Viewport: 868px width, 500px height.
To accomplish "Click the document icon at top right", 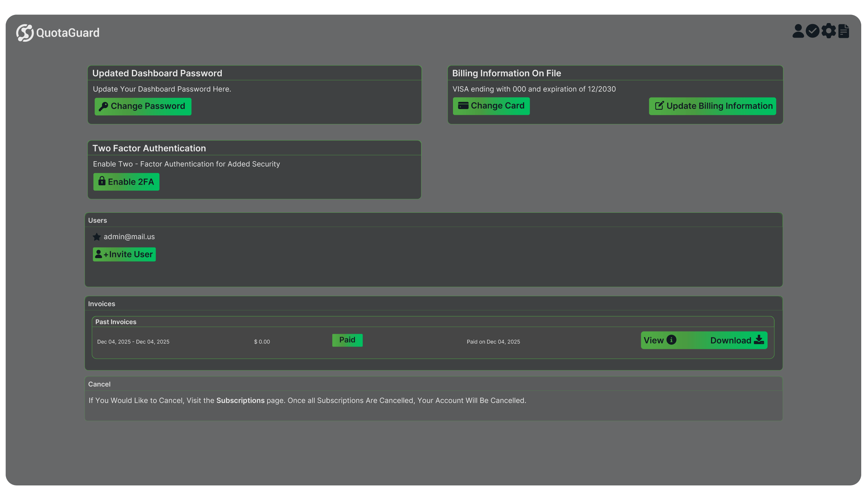I will pyautogui.click(x=844, y=31).
